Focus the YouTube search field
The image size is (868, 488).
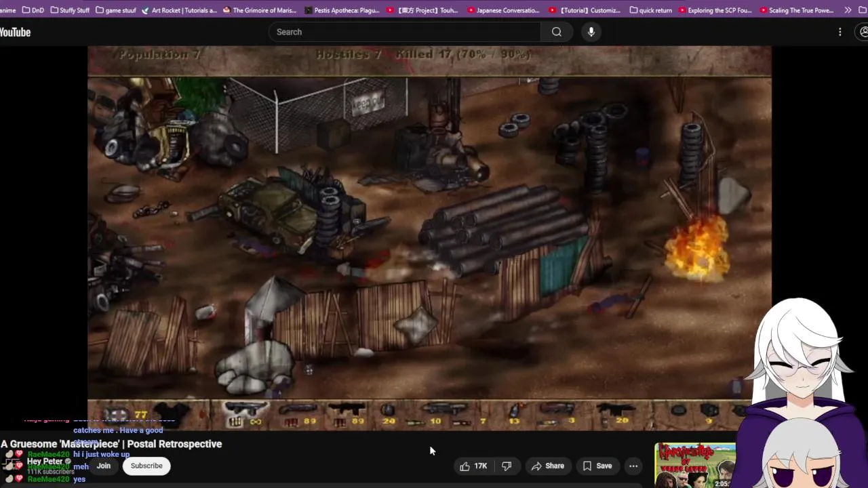pos(406,32)
